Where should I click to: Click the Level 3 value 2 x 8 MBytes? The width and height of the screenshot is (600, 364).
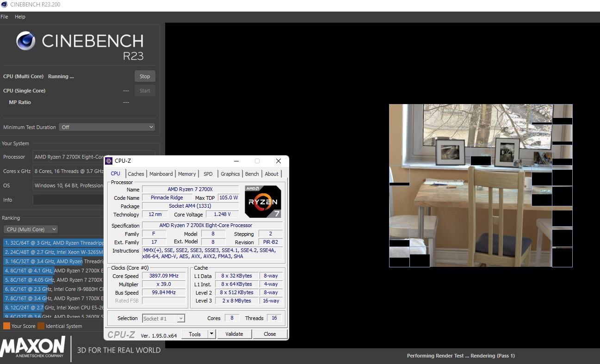pos(236,301)
